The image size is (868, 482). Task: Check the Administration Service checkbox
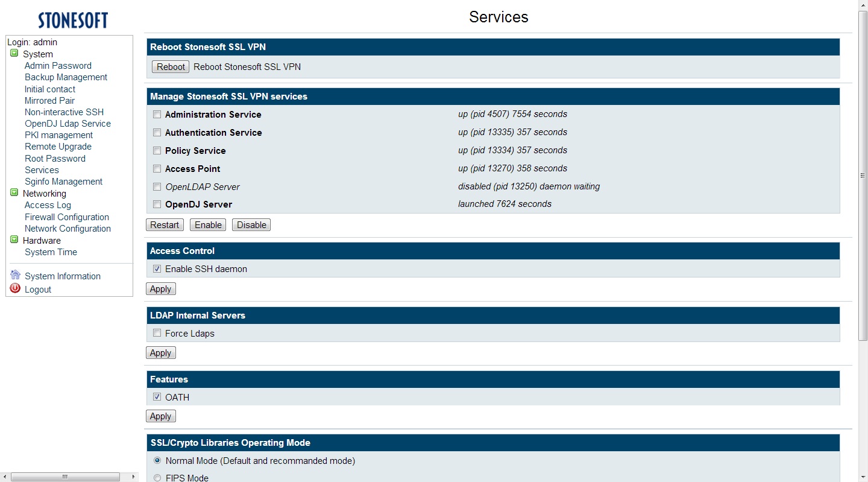point(157,115)
